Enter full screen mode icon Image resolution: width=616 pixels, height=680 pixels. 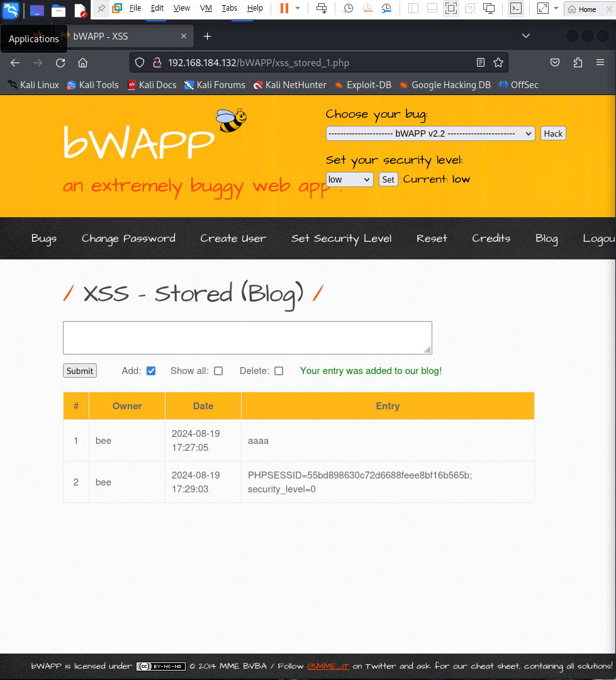(451, 8)
